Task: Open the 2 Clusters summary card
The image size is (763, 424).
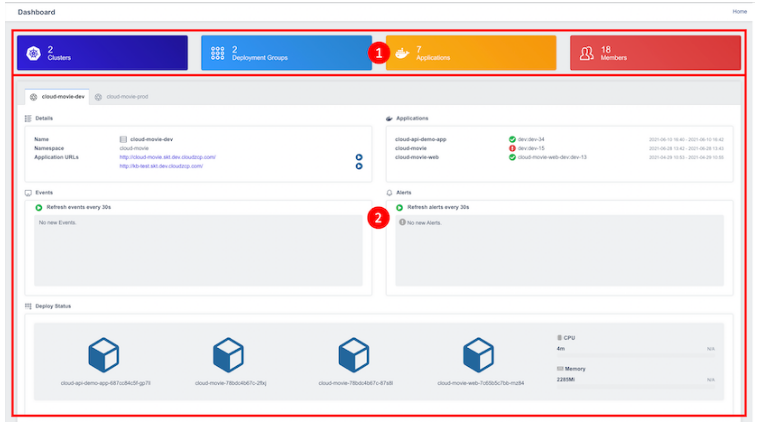Action: [x=102, y=53]
